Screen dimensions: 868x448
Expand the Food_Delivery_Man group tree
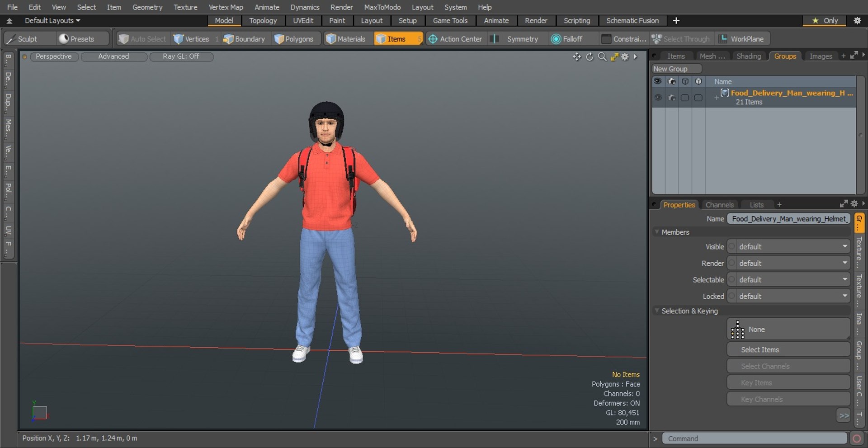coord(716,98)
